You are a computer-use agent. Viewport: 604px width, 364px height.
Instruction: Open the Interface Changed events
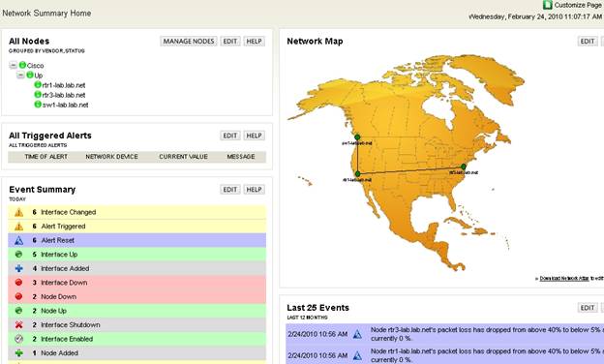(69, 212)
